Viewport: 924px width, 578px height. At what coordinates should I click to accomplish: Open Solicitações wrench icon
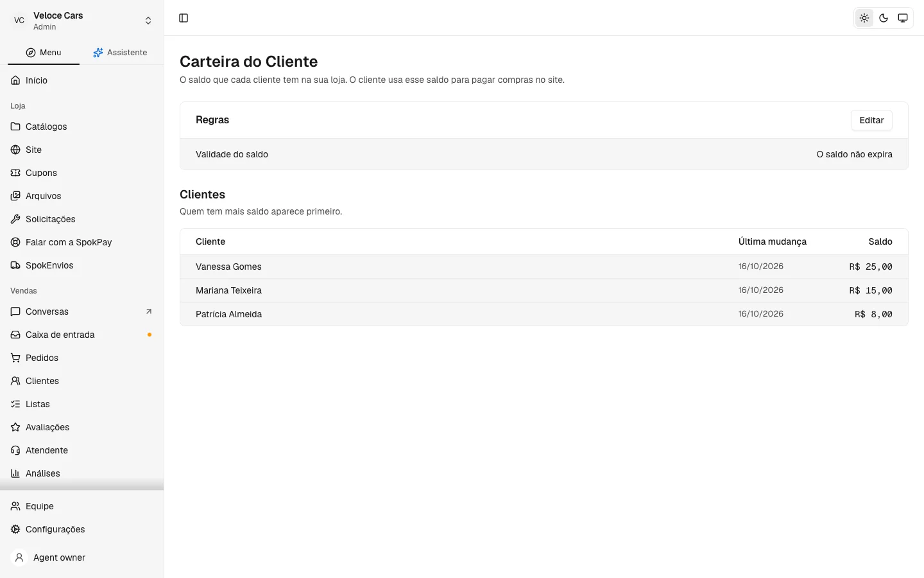(15, 219)
